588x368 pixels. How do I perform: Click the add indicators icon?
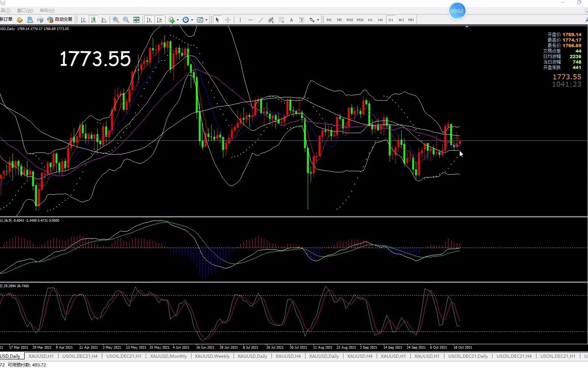(171, 20)
